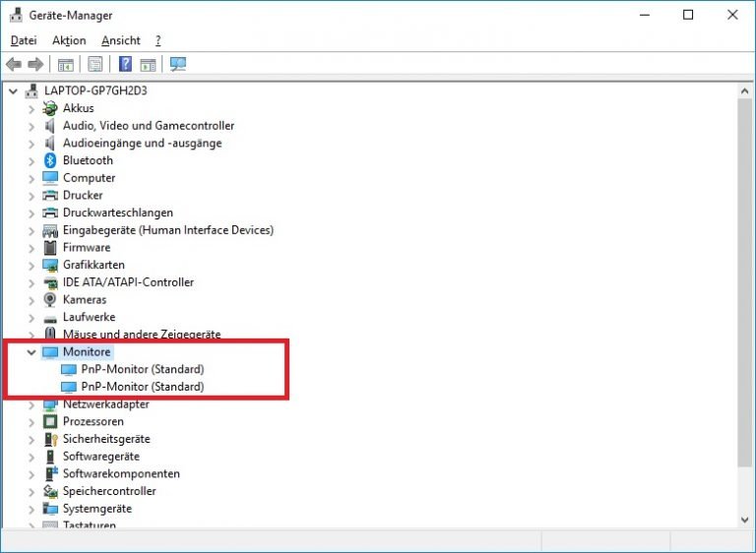Select the Audio, Video und Gamecontroller label
The image size is (756, 553).
pyautogui.click(x=149, y=125)
